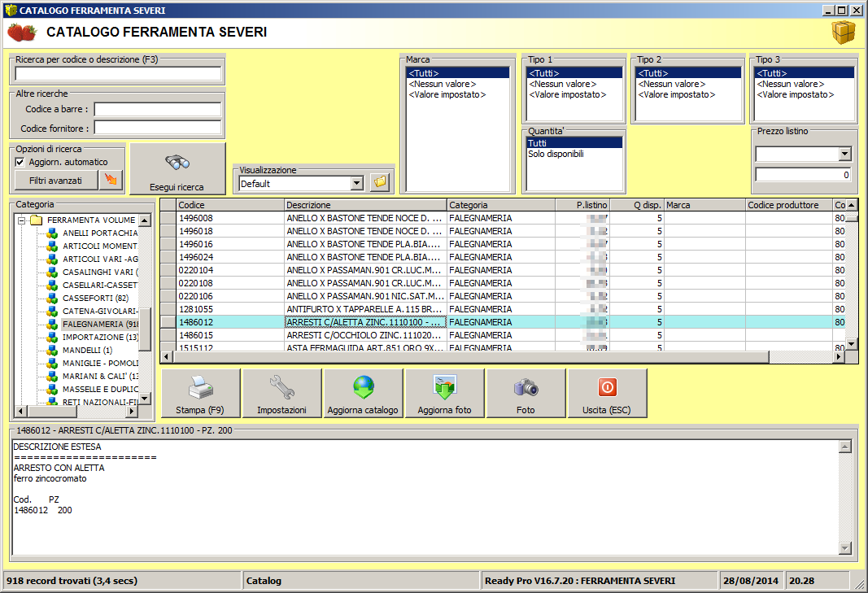Toggle the Aggiorn. automatico checkbox
The image size is (868, 593).
tap(20, 162)
